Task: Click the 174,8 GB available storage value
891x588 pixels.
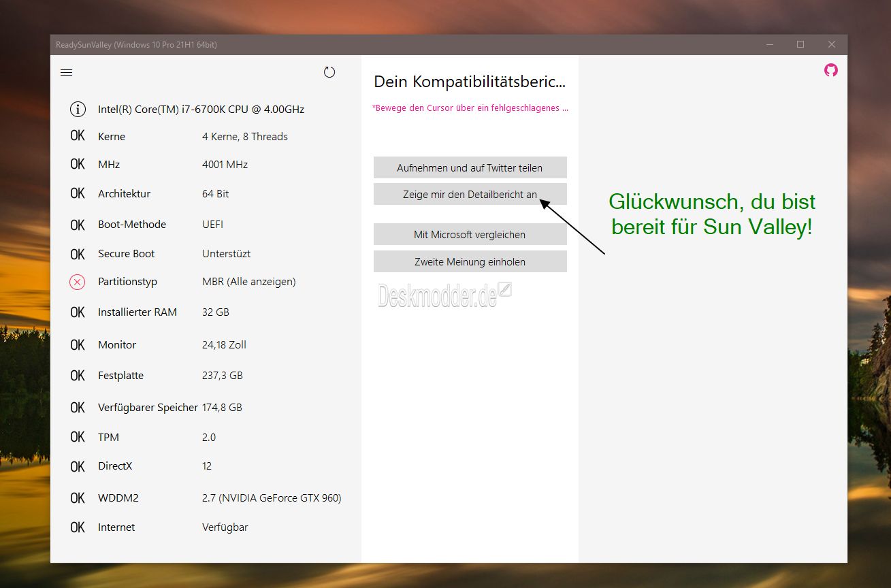Action: pyautogui.click(x=222, y=407)
